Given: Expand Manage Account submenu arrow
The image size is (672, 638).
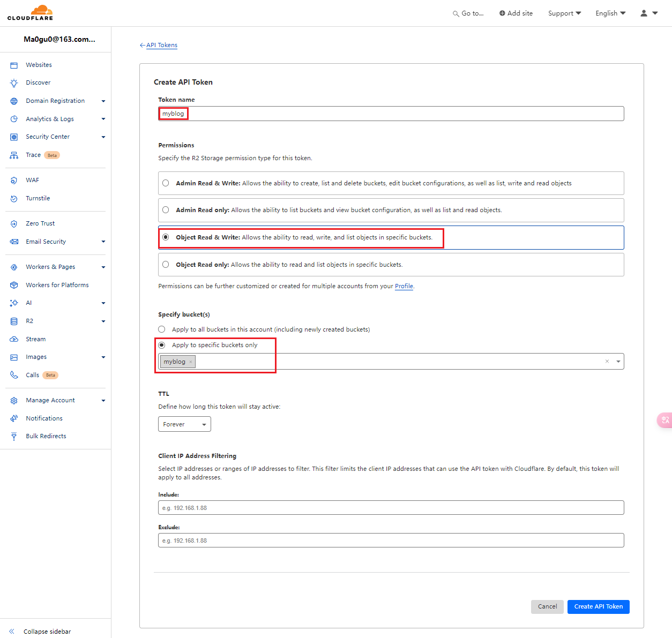Looking at the screenshot, I should [103, 401].
